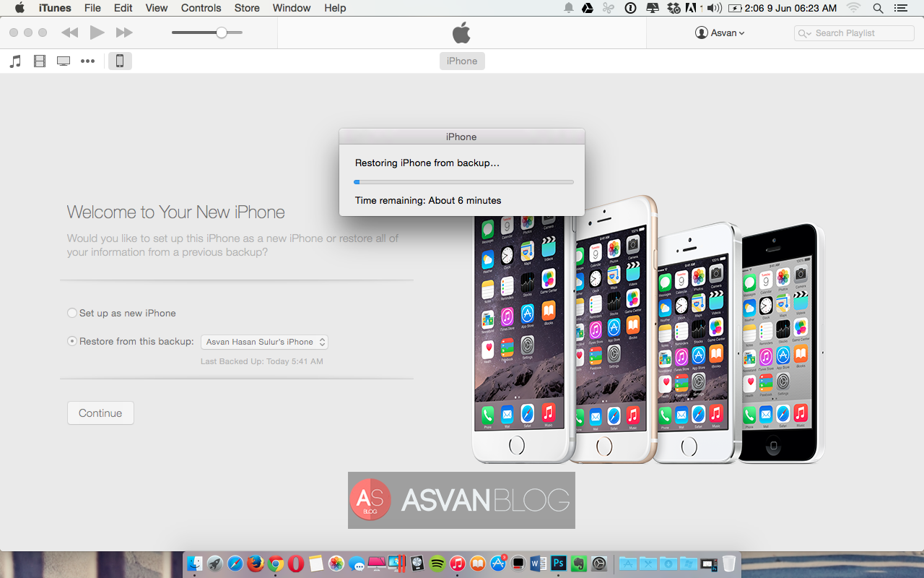The image size is (924, 578).
Task: Click the Fast Forward playback button
Action: 124,33
